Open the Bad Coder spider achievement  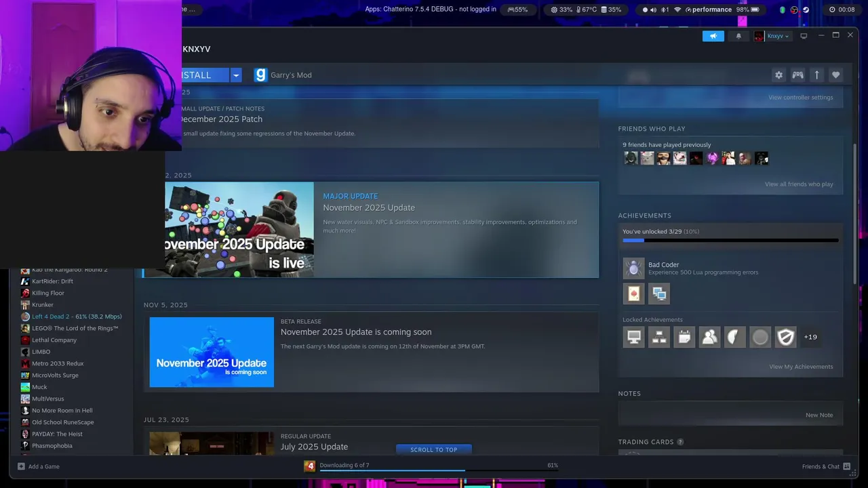[x=633, y=268]
